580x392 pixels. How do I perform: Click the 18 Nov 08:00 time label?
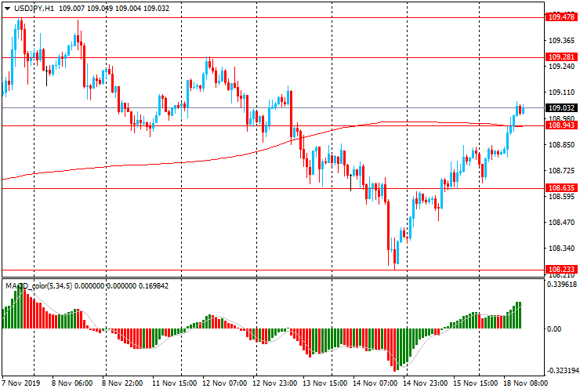(527, 383)
